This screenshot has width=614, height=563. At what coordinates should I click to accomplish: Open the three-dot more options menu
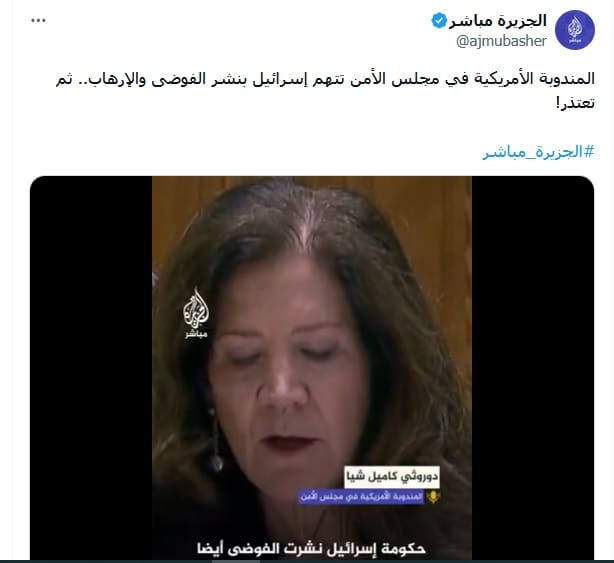tap(38, 21)
